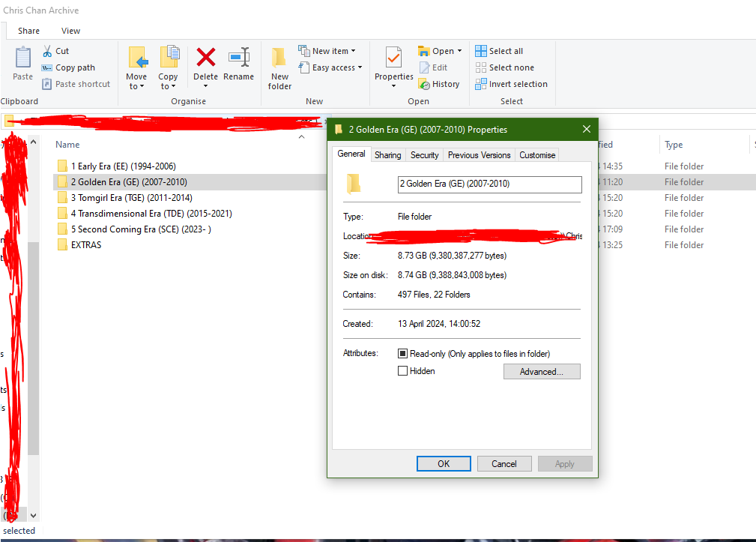Viewport: 756px width, 542px height.
Task: Click the Invert selection icon
Action: point(481,84)
